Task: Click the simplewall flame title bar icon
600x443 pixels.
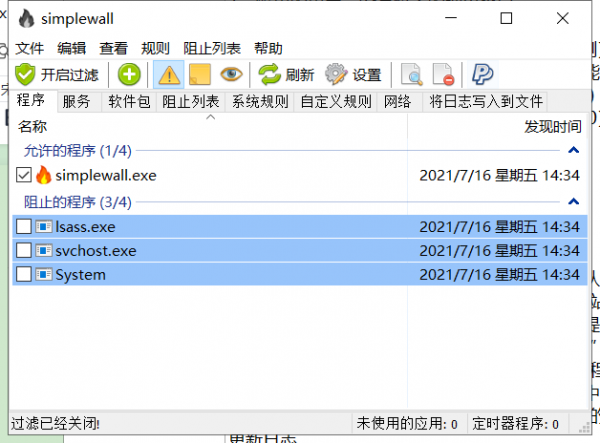Action: 26,18
